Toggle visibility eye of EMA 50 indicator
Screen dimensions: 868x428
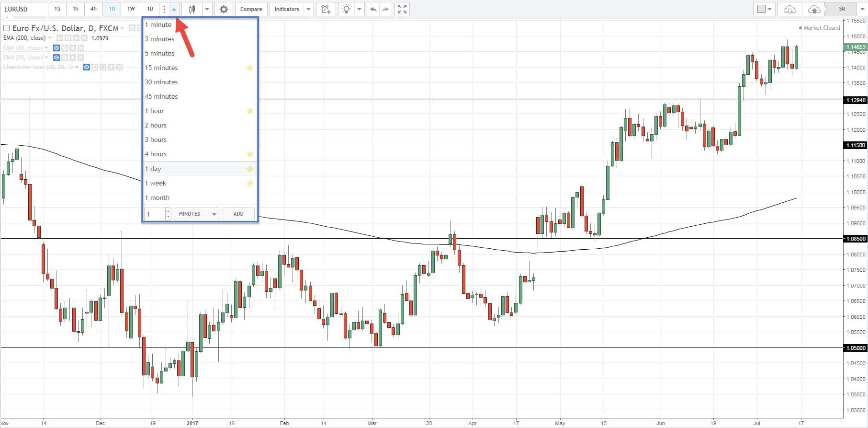[x=56, y=58]
